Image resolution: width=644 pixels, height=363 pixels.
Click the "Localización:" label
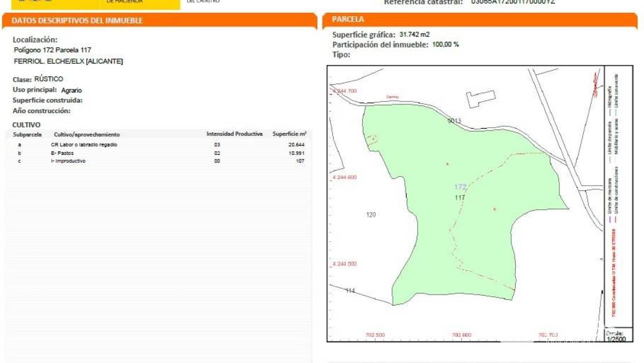[x=35, y=40]
